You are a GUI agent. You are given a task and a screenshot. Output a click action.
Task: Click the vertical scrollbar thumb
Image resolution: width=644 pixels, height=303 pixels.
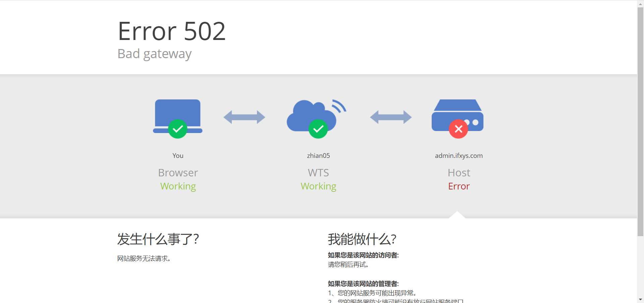(x=641, y=121)
